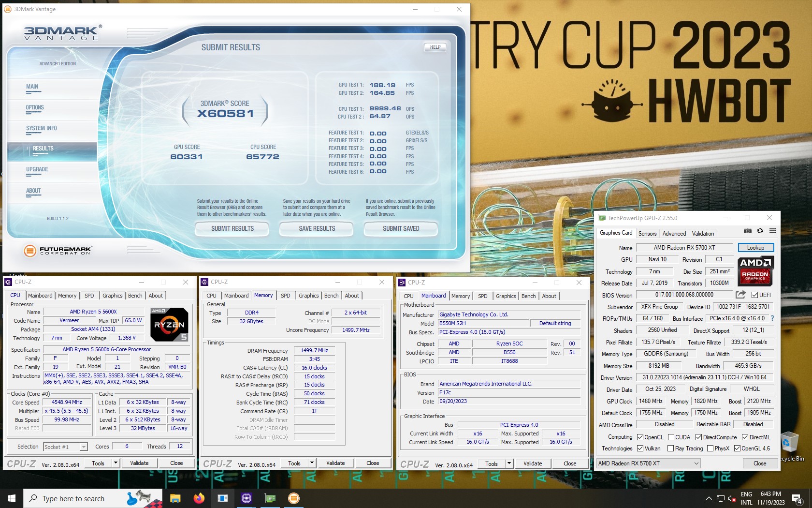Click the HELP button in 3DMark Vantage
This screenshot has width=812, height=508.
tap(435, 47)
